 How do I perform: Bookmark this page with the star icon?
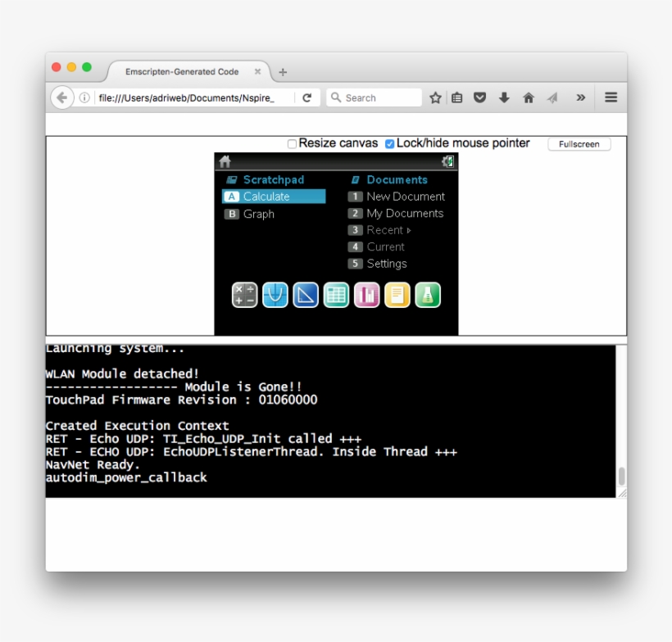click(435, 97)
